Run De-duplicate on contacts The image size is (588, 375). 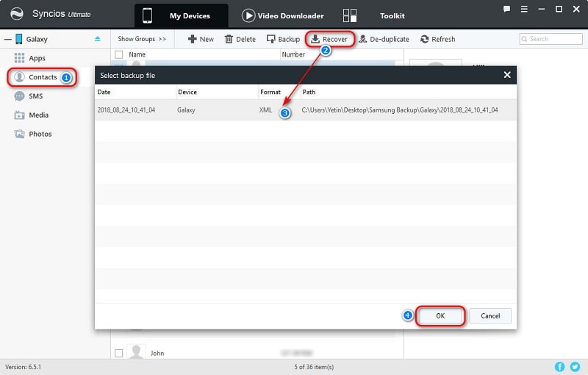click(384, 39)
